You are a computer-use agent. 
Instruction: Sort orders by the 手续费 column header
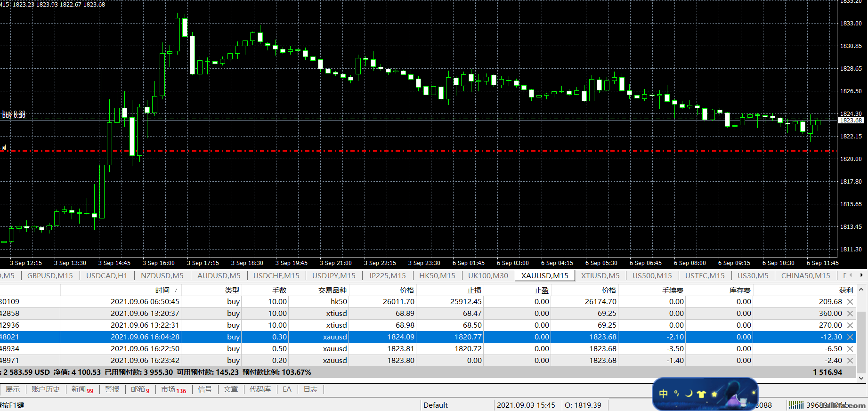[652, 290]
